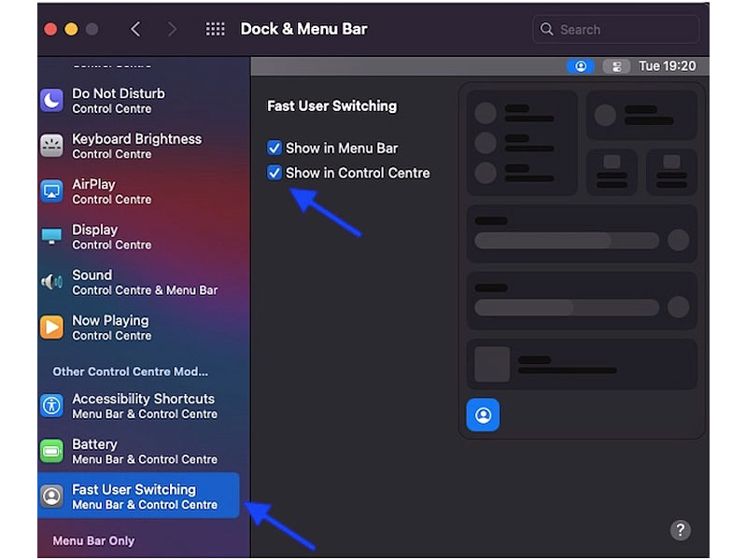Click Fast User Switching icon in menu bar preview
Screen dimensions: 746x560
[x=581, y=66]
